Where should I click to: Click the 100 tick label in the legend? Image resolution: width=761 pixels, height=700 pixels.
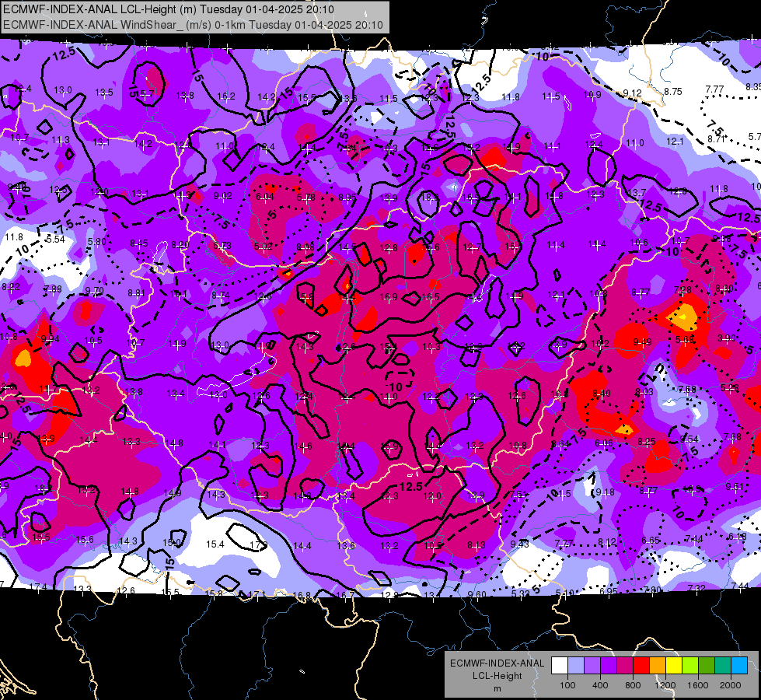567,685
